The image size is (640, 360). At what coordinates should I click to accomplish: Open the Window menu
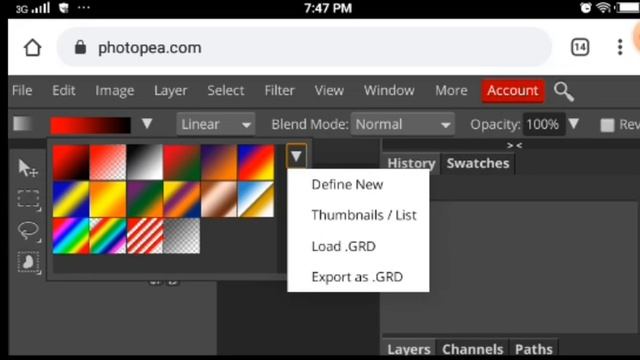click(389, 90)
